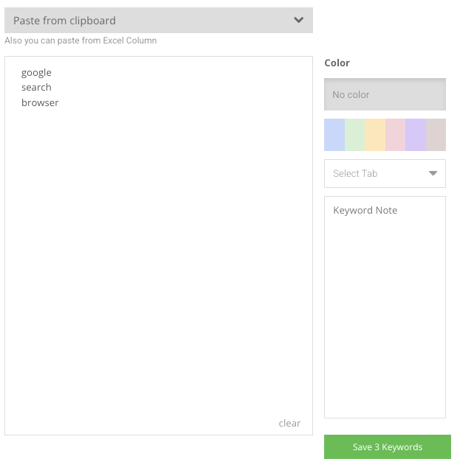Click the Save 3 Keywords button
This screenshot has width=457, height=473.
[x=387, y=447]
